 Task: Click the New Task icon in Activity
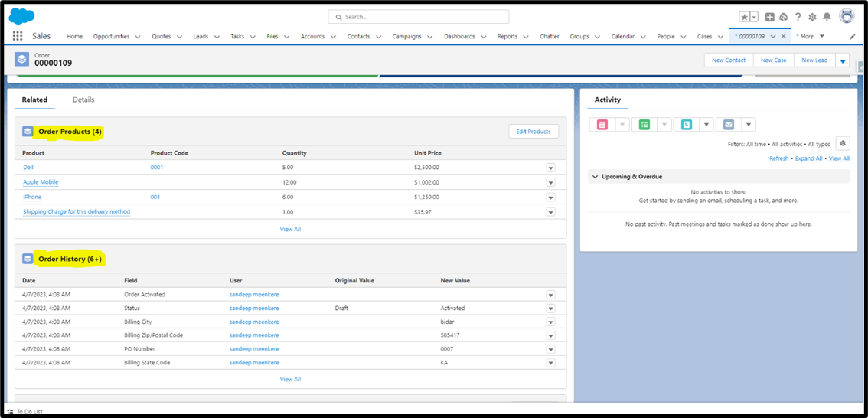pos(644,125)
